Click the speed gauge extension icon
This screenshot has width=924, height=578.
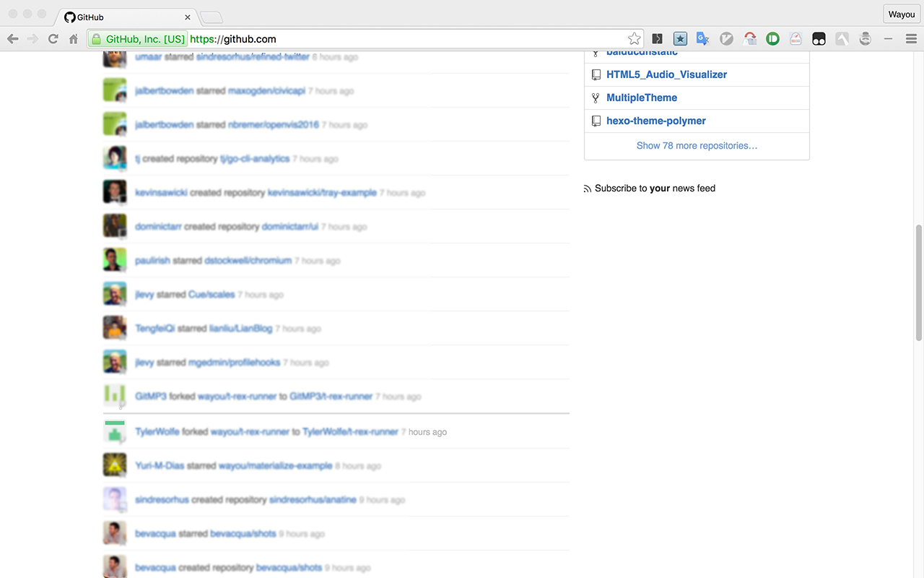click(796, 39)
